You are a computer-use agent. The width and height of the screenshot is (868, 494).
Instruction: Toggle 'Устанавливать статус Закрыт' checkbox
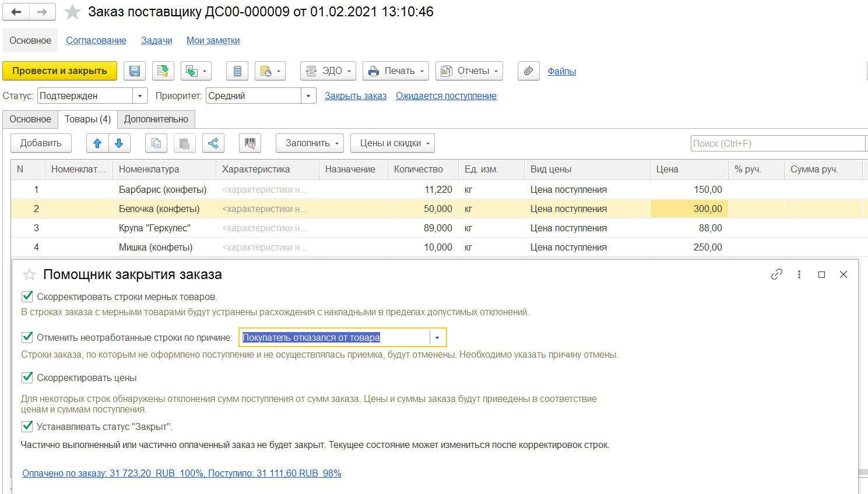[x=27, y=426]
